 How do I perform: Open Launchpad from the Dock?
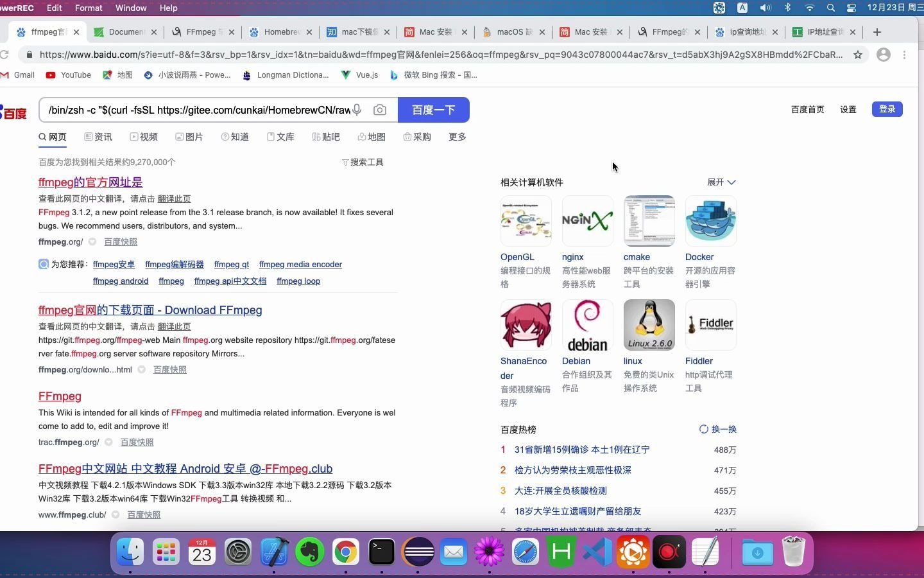(x=166, y=552)
